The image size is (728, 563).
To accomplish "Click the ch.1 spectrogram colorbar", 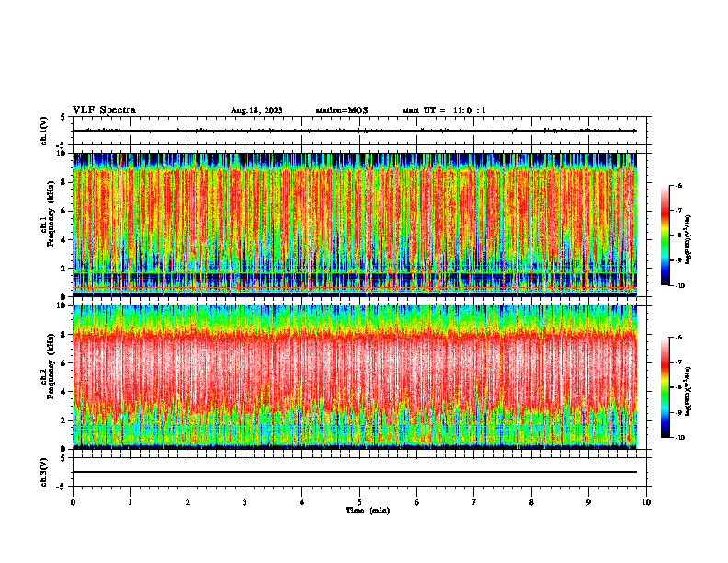I will (x=665, y=236).
